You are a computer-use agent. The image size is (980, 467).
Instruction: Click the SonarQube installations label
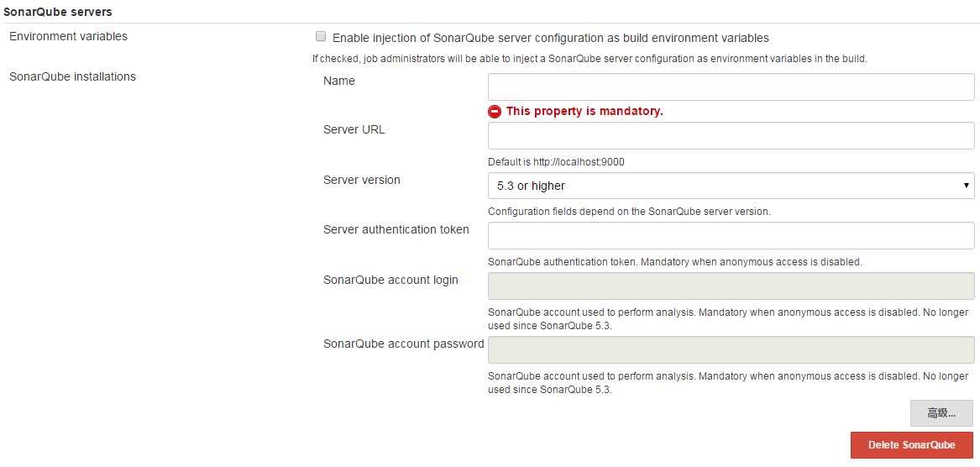coord(72,77)
